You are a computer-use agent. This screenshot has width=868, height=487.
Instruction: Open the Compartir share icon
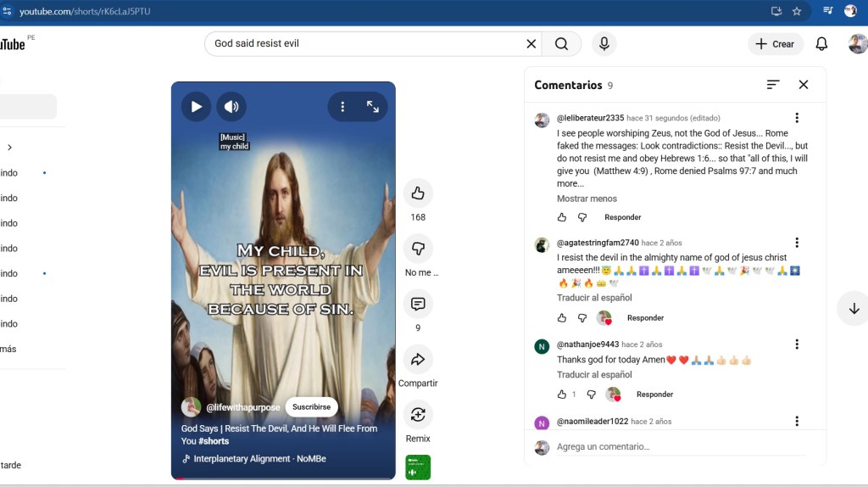[x=418, y=360]
